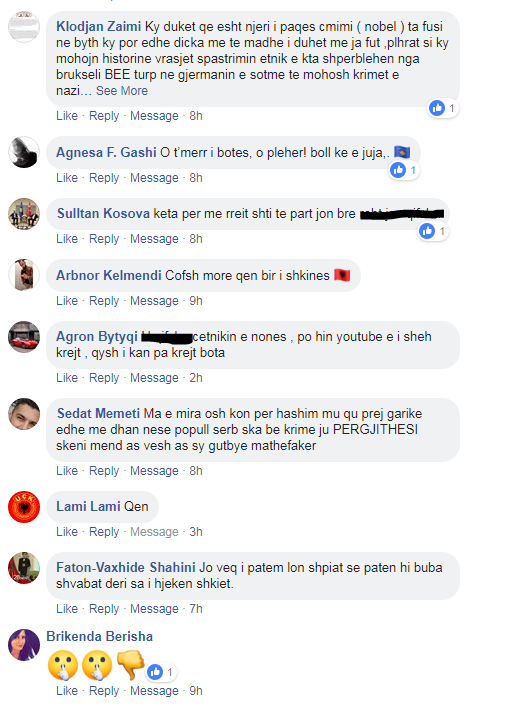Open Agron Bytyqi's red car profile picture
513x711 pixels.
(x=24, y=337)
